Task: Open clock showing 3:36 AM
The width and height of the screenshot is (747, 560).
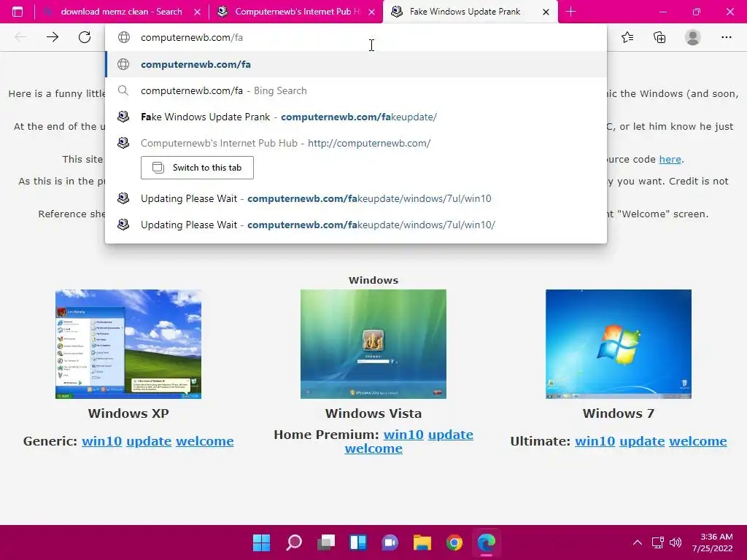Action: pyautogui.click(x=713, y=542)
